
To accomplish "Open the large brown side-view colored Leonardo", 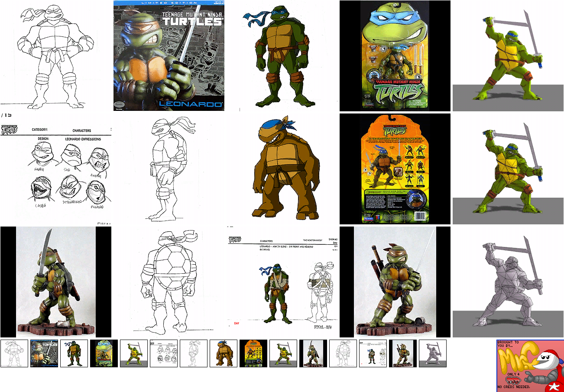I will (282, 169).
